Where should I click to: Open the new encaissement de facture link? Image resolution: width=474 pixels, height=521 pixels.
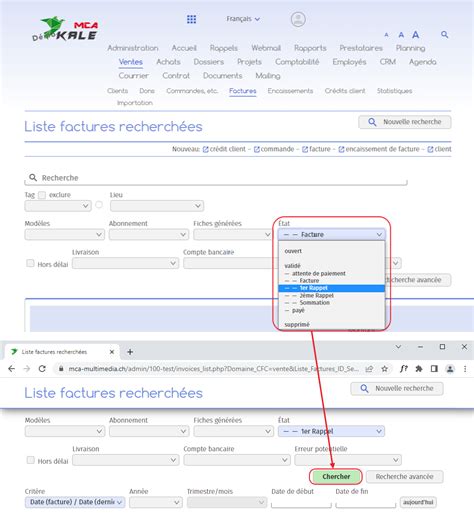[x=379, y=149]
